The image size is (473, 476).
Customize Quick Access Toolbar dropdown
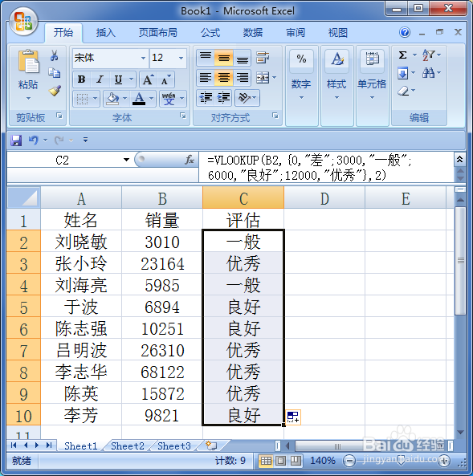point(86,140)
